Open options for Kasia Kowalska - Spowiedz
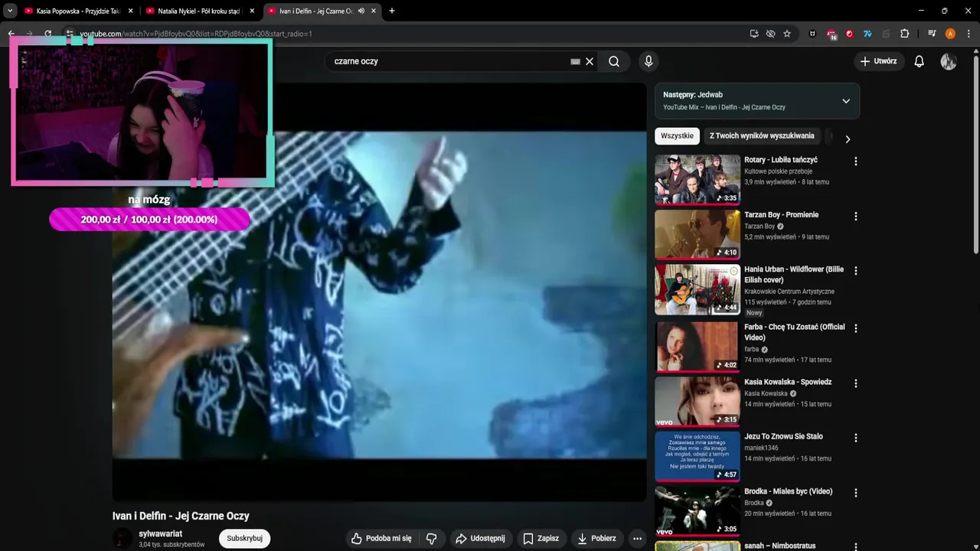Viewport: 980px width, 551px height. pyautogui.click(x=855, y=383)
